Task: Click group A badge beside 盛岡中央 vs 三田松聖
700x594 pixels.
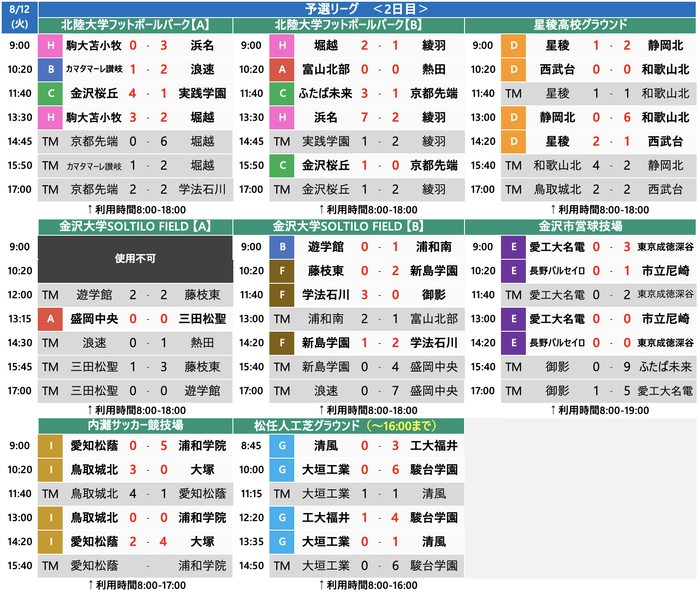Action: pyautogui.click(x=51, y=319)
